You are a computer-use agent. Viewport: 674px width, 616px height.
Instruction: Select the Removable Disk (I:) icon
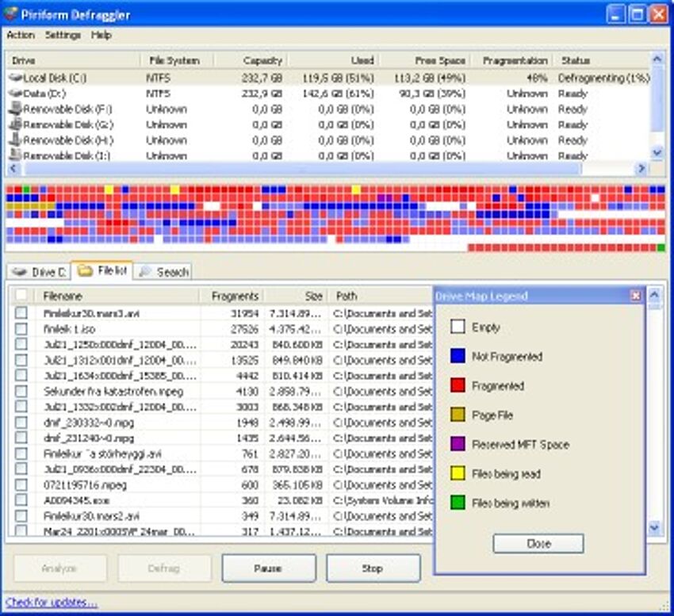click(16, 155)
